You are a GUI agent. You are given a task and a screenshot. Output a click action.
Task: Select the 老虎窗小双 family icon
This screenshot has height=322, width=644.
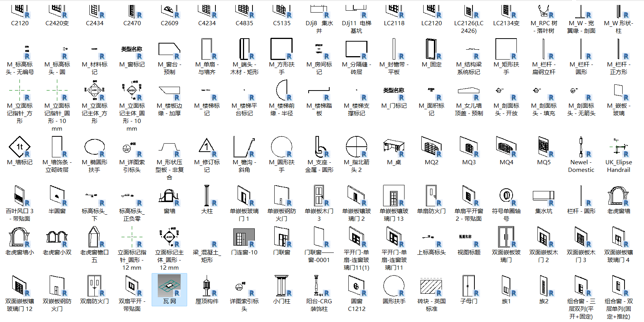(57, 237)
